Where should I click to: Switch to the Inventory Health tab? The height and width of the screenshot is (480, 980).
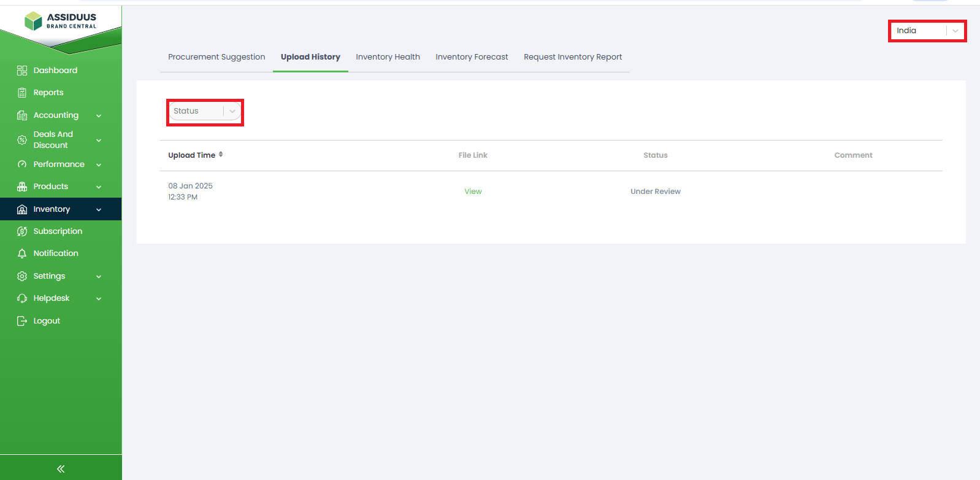click(x=388, y=57)
